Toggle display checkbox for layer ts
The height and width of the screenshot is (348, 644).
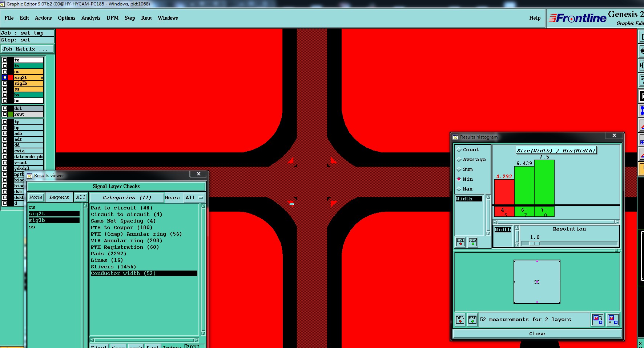5,66
